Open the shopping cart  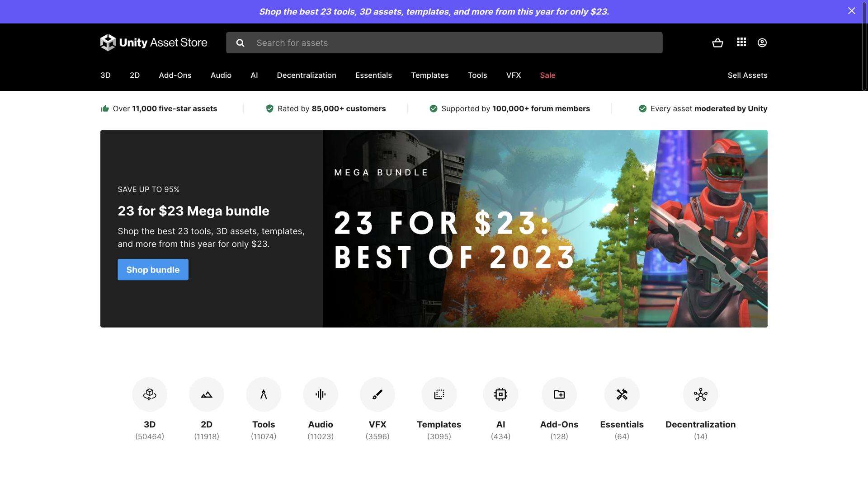click(x=718, y=42)
